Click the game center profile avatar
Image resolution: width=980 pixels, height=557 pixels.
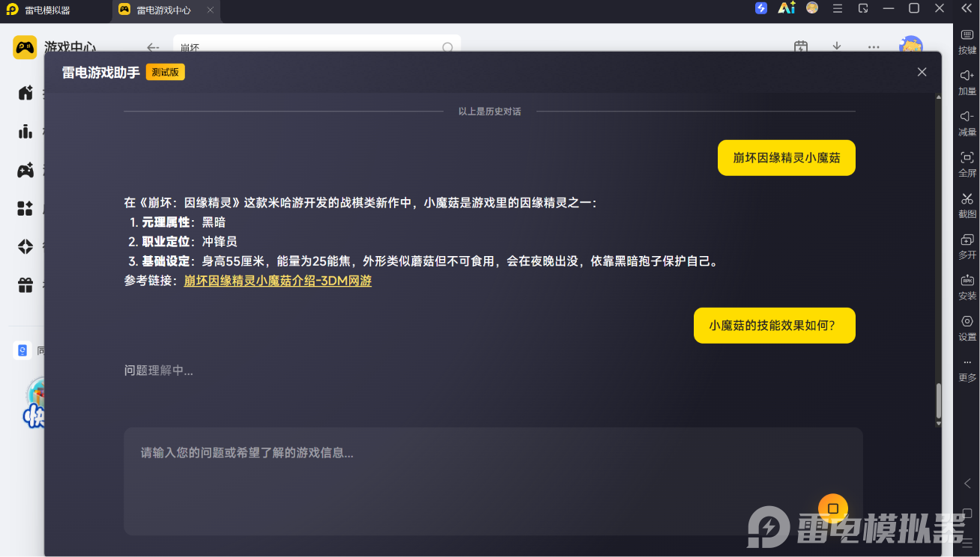point(911,45)
